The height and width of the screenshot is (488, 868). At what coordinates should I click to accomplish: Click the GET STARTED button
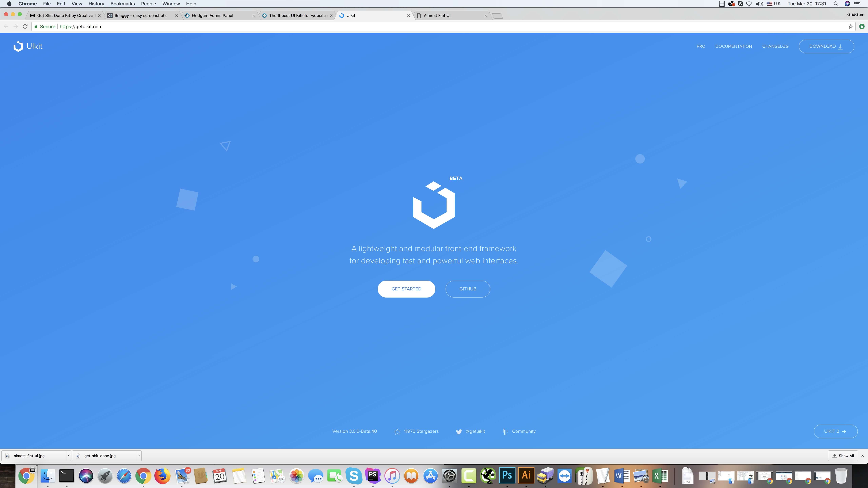(406, 289)
